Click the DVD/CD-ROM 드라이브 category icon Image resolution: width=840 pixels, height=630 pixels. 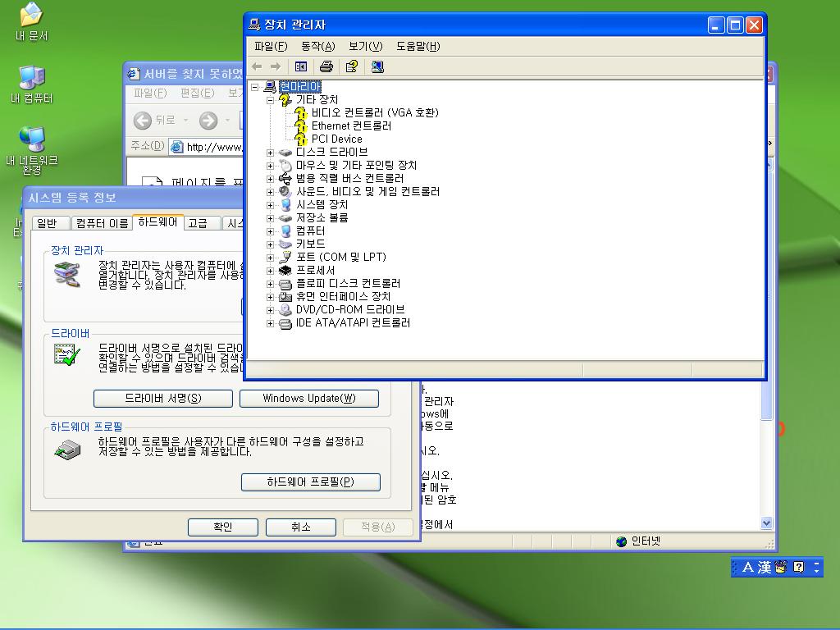[285, 309]
